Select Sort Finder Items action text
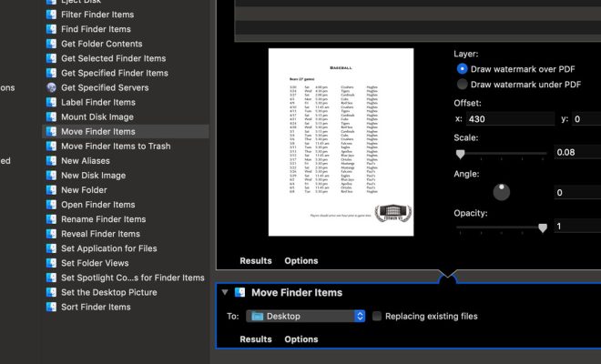Image resolution: width=601 pixels, height=364 pixels. point(97,307)
